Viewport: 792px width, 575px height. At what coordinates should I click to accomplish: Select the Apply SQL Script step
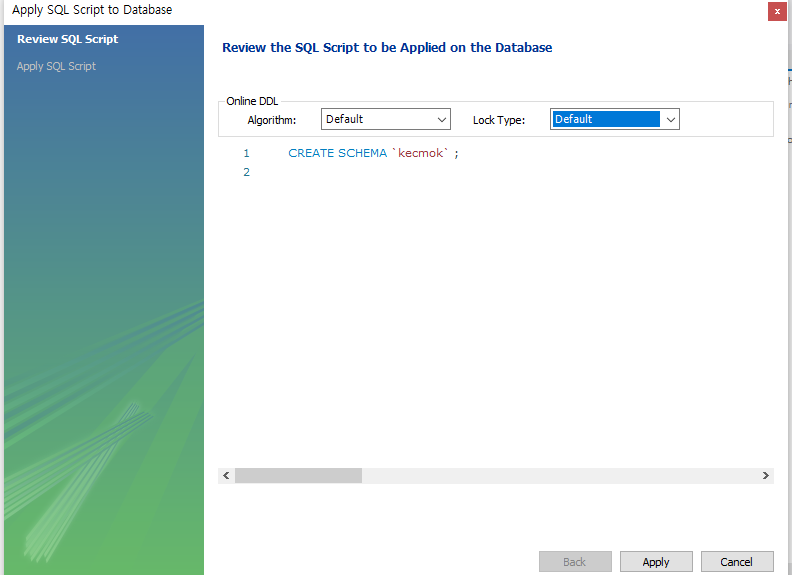tap(56, 66)
